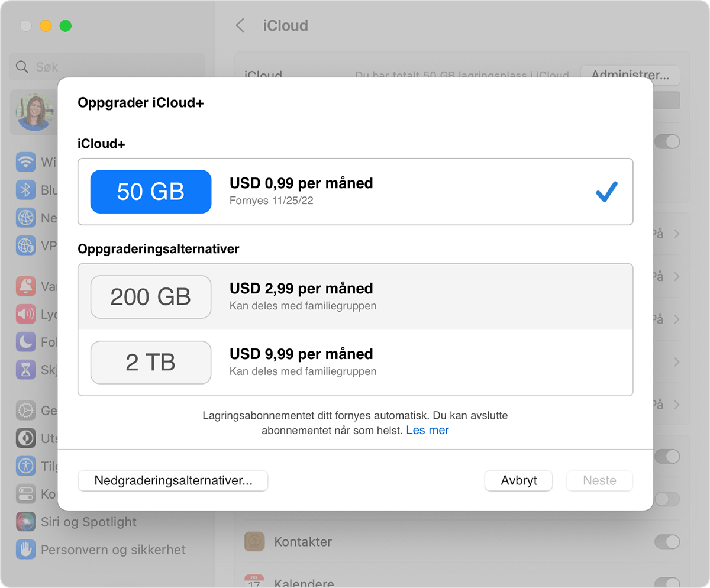
Task: Click the Wi-Fi icon in sidebar
Action: 26,162
